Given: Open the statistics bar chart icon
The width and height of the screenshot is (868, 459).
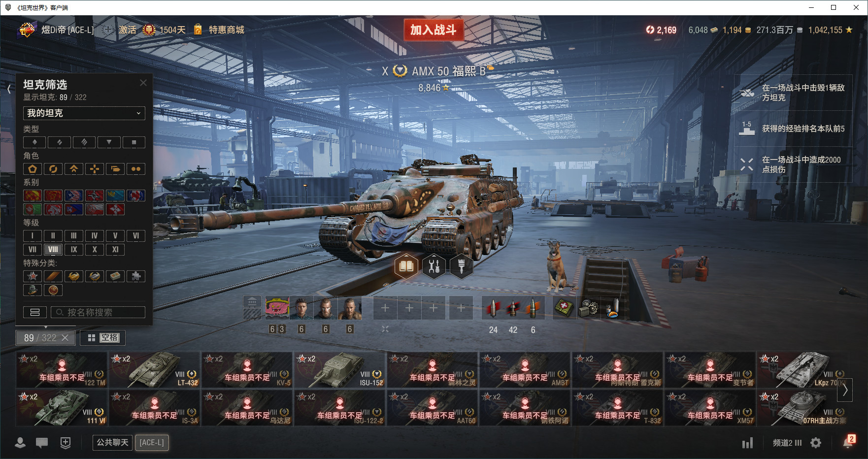Looking at the screenshot, I should coord(747,443).
